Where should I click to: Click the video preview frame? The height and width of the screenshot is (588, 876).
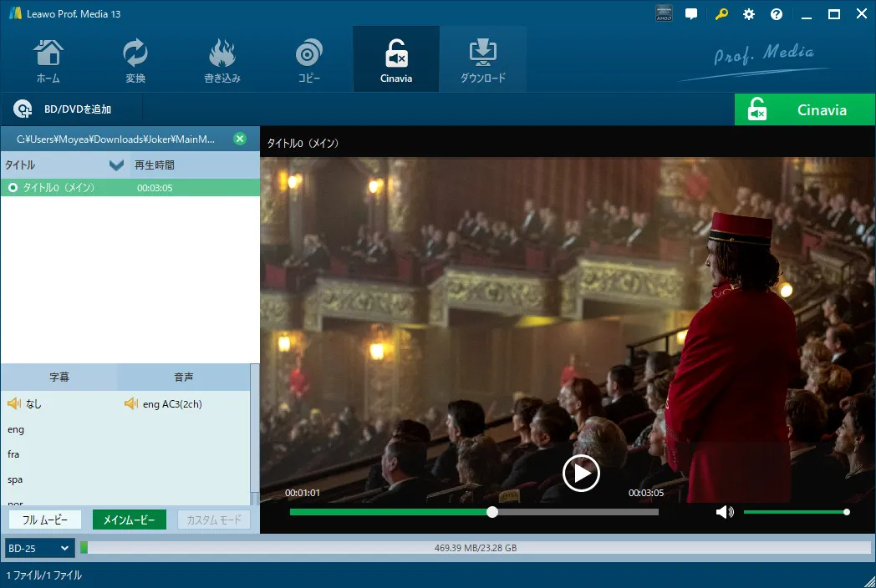(568, 329)
